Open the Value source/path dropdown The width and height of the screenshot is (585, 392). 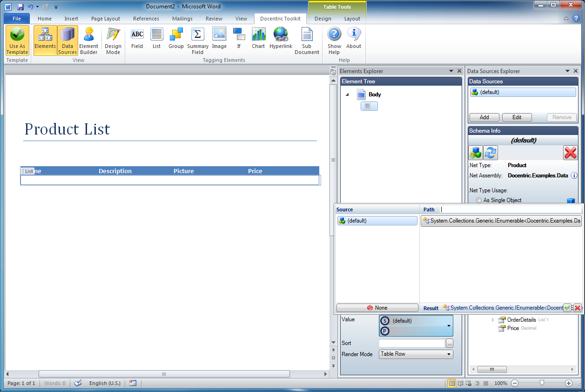pyautogui.click(x=449, y=326)
